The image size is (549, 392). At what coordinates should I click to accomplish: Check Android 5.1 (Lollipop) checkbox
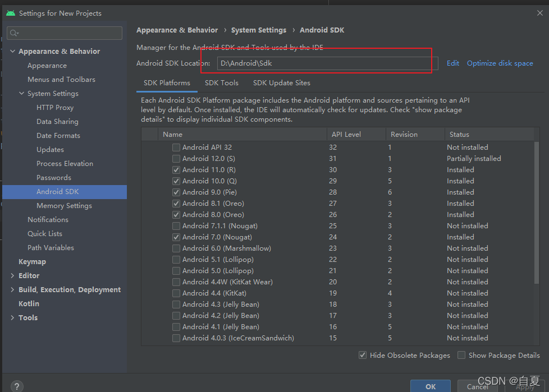coord(176,260)
